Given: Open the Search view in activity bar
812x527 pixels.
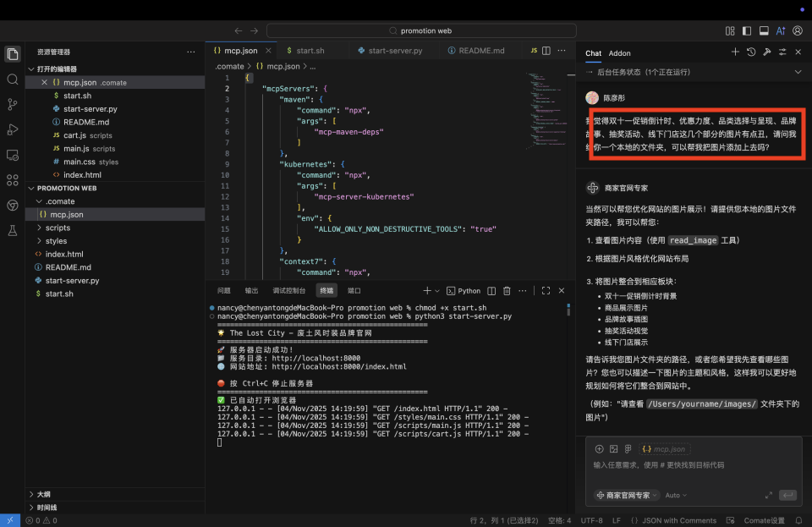Looking at the screenshot, I should (x=13, y=79).
